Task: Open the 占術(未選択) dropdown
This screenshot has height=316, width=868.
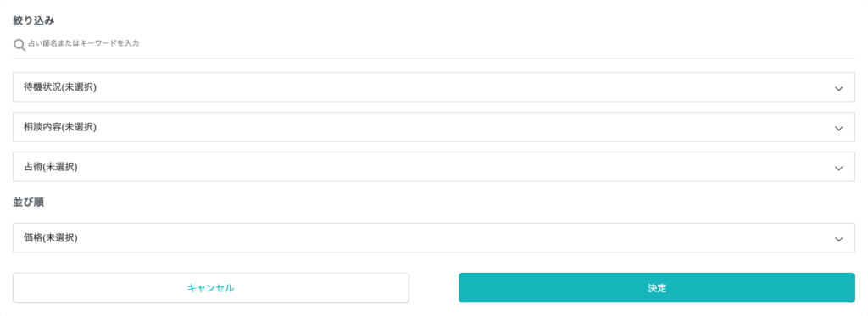Action: tap(434, 167)
